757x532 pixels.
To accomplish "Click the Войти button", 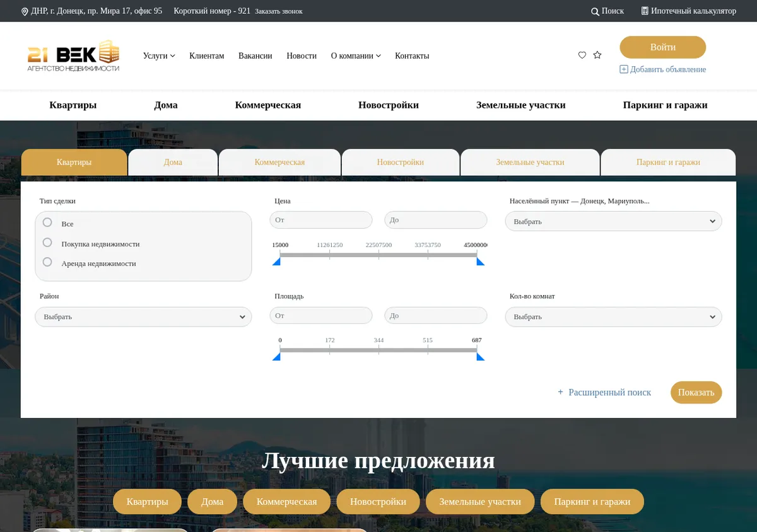I will (662, 47).
